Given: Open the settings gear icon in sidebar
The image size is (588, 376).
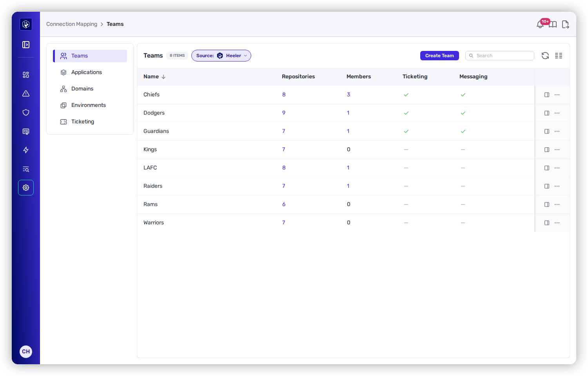Looking at the screenshot, I should coord(26,188).
